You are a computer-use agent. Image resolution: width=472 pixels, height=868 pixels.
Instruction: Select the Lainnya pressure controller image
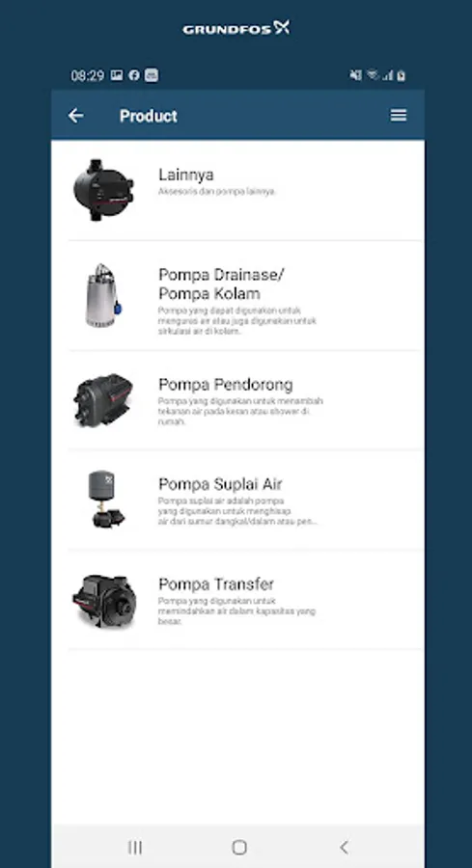[x=103, y=190]
